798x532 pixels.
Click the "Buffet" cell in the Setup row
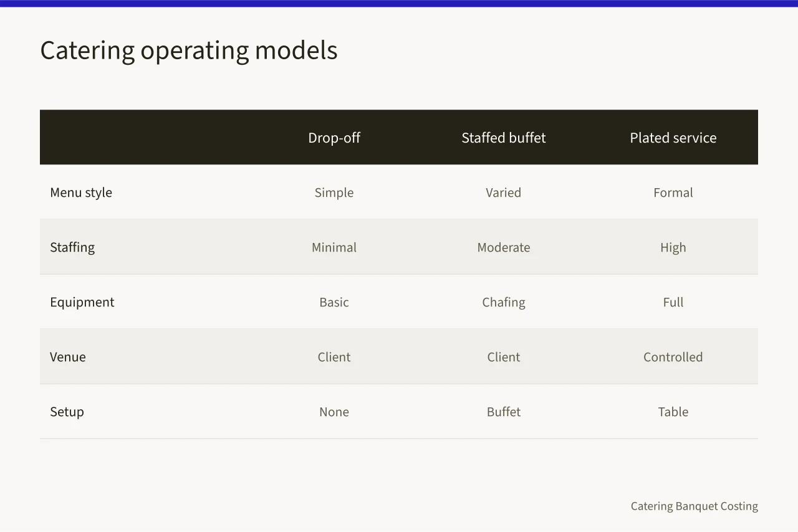tap(504, 412)
